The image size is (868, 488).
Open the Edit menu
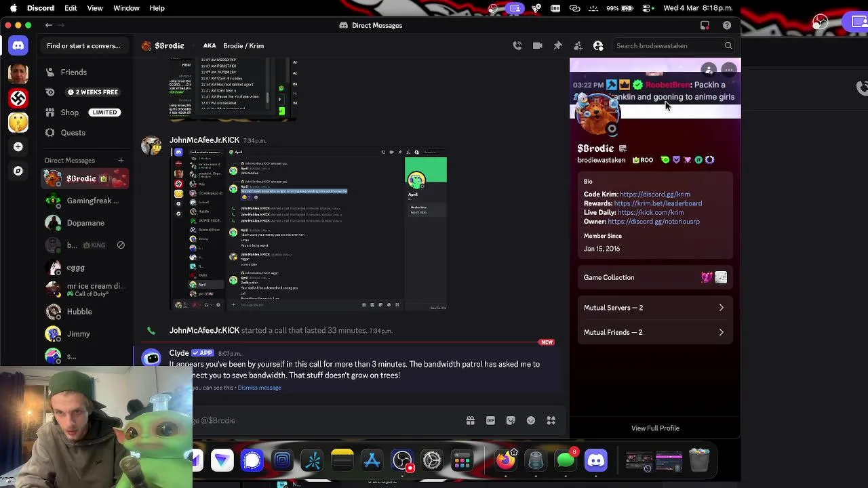71,8
